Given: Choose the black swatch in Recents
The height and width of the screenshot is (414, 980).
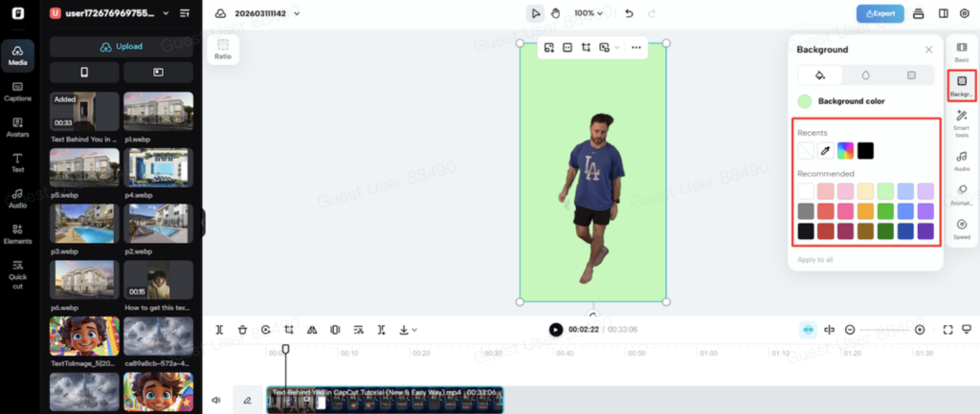Looking at the screenshot, I should coord(865,150).
